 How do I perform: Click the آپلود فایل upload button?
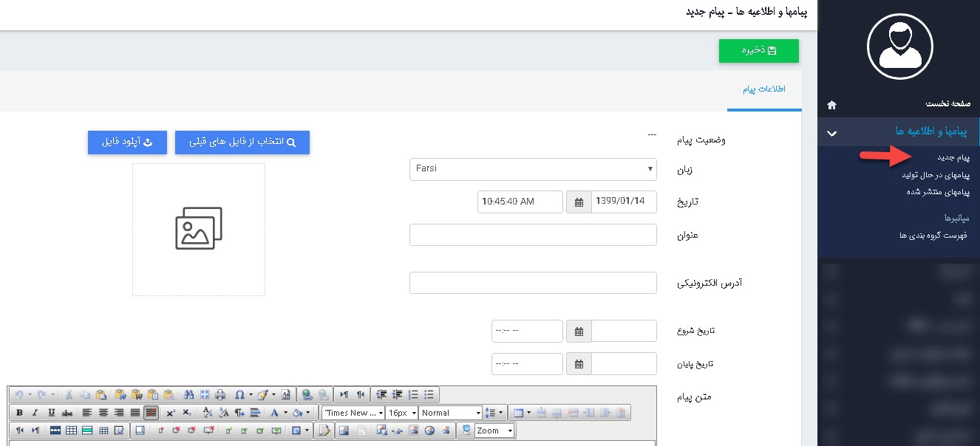(127, 143)
